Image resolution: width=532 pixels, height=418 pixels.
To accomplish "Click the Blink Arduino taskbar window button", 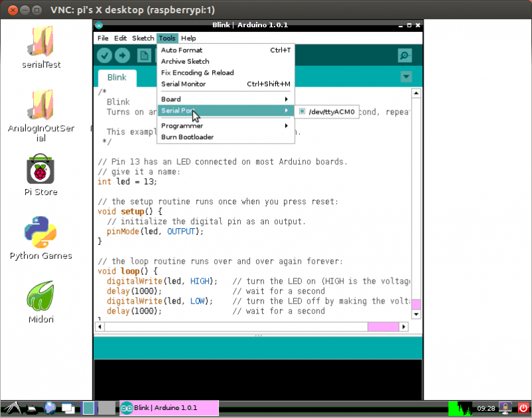I will pos(169,408).
